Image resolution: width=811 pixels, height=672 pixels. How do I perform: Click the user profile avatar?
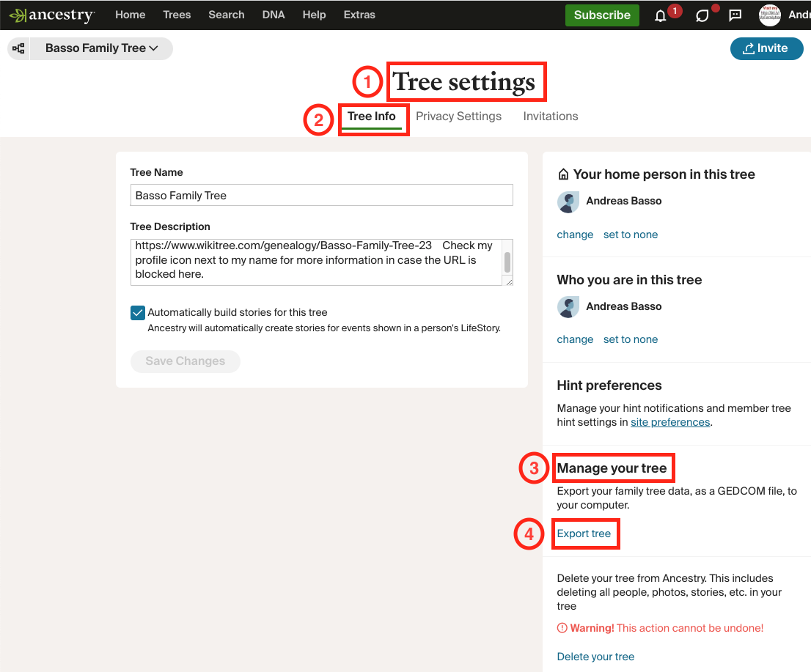click(769, 15)
